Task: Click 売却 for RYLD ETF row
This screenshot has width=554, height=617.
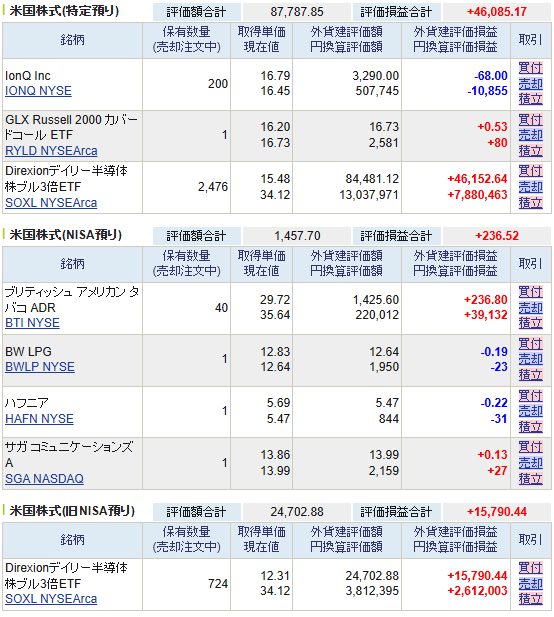Action: click(x=530, y=135)
